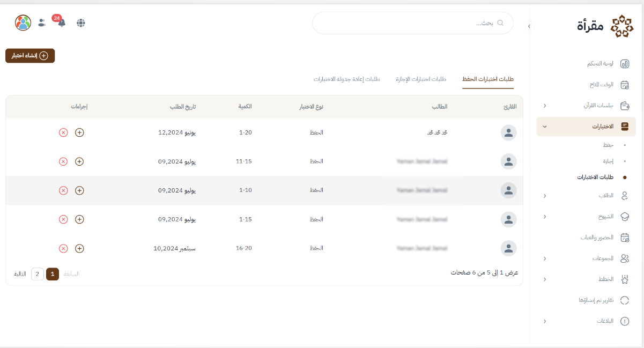Click the بحث search field

(x=413, y=23)
